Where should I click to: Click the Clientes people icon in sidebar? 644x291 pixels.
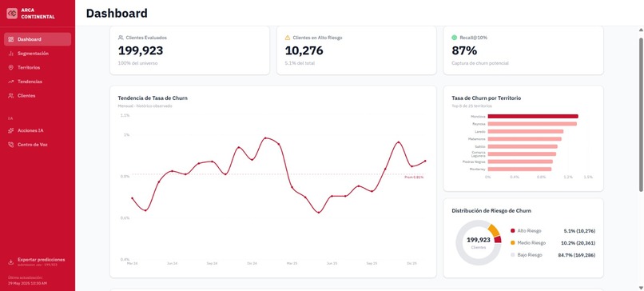[11, 95]
